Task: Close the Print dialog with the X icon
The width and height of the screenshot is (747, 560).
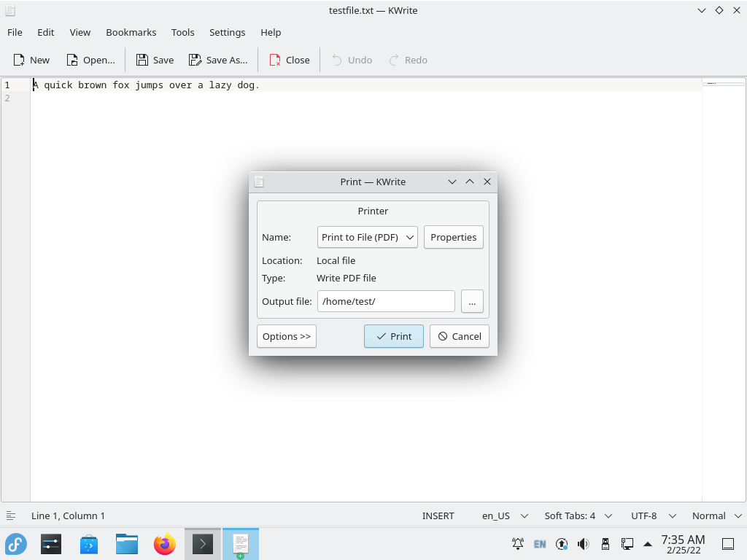Action: (487, 182)
